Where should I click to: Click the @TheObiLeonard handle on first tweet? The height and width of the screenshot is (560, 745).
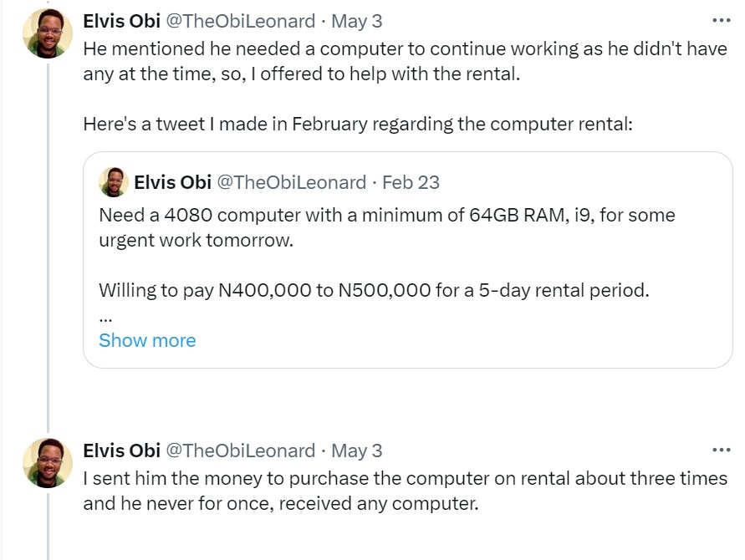[241, 21]
